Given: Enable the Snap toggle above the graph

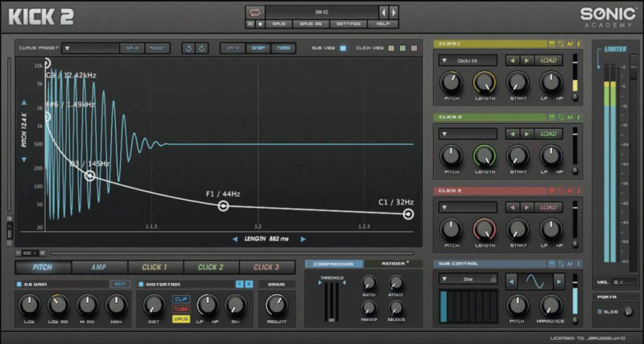Looking at the screenshot, I should 258,48.
